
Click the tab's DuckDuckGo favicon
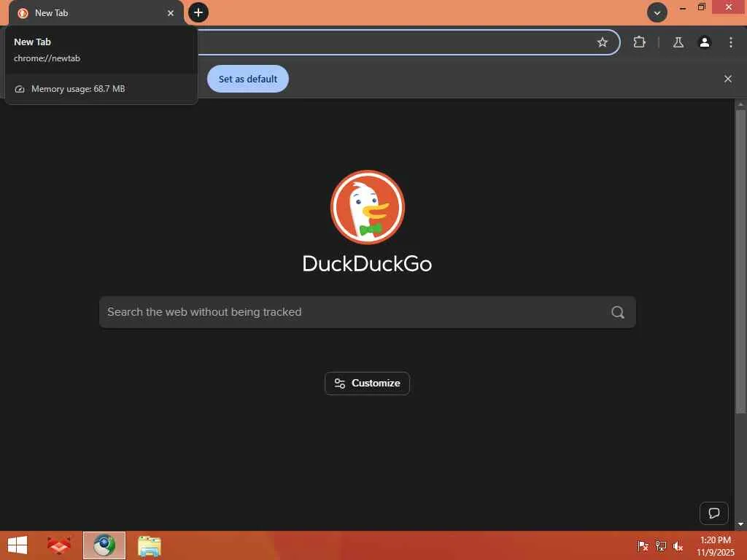pyautogui.click(x=23, y=13)
